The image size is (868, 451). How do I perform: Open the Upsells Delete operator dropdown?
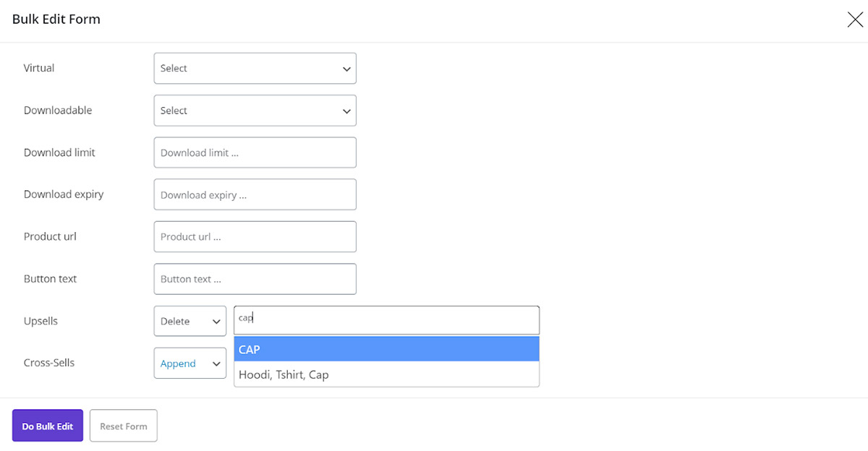[190, 321]
